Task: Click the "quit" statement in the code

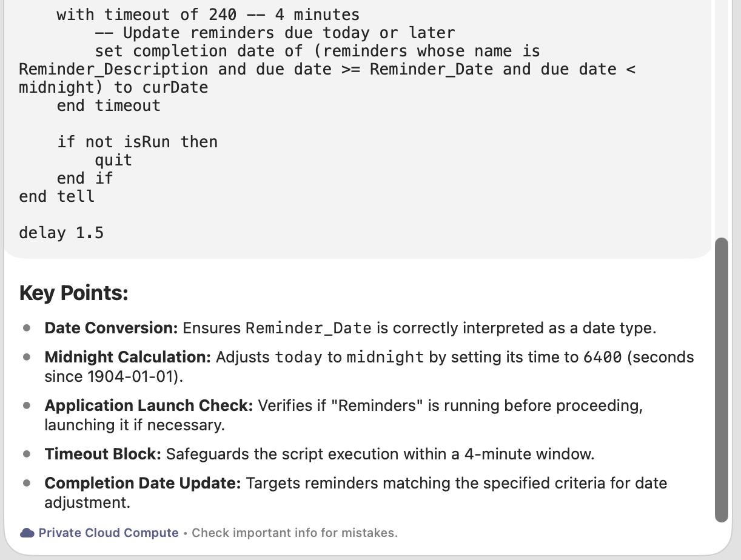Action: pos(113,160)
